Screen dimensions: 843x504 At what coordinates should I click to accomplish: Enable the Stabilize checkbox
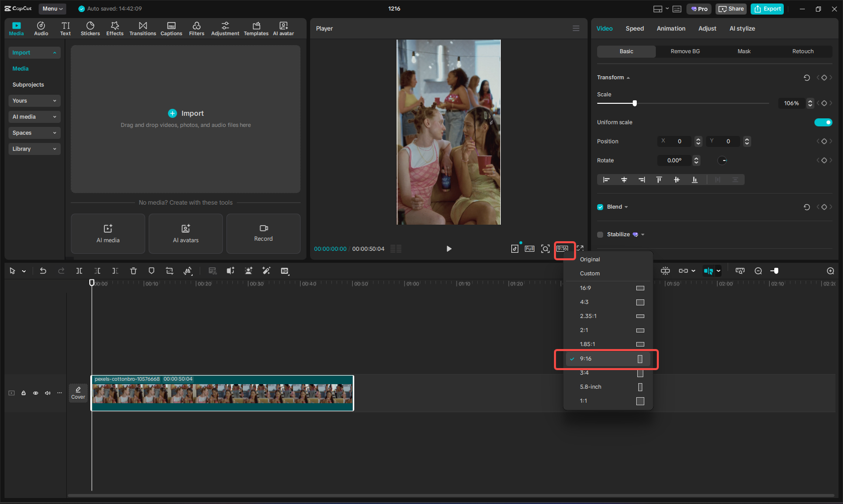(600, 234)
